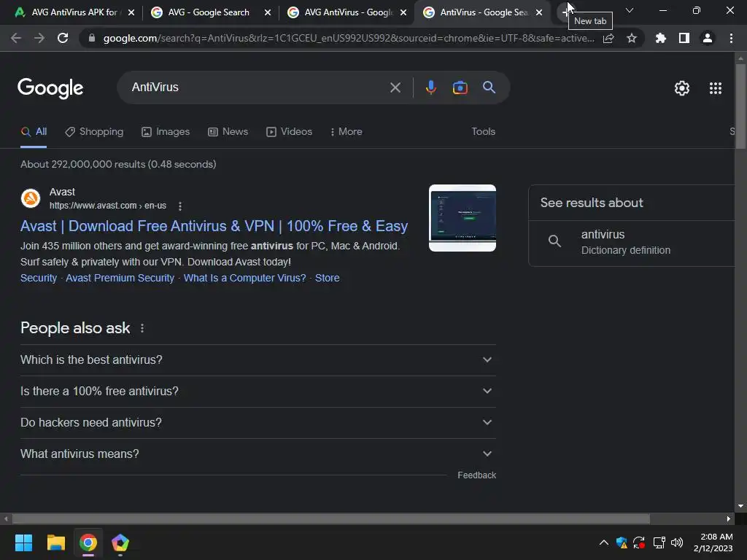Image resolution: width=747 pixels, height=560 pixels.
Task: Open the tab search dropdown
Action: coord(630,10)
